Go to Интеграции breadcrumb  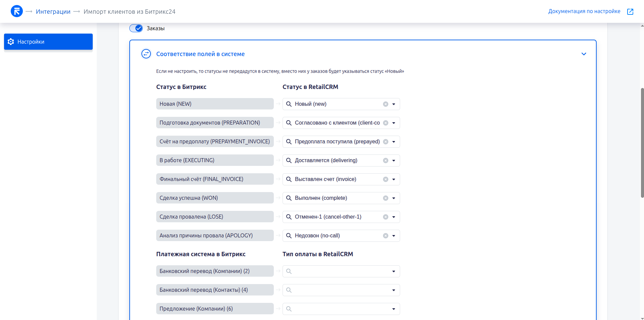(53, 12)
